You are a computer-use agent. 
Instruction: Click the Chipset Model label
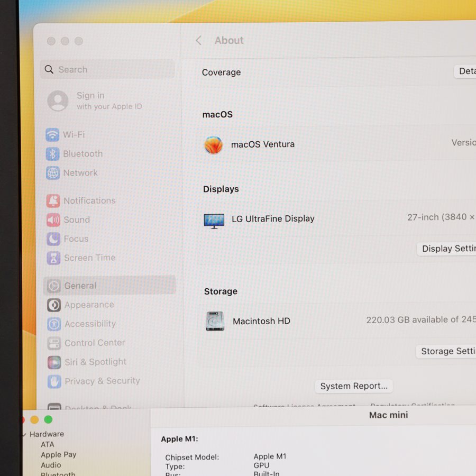[192, 457]
